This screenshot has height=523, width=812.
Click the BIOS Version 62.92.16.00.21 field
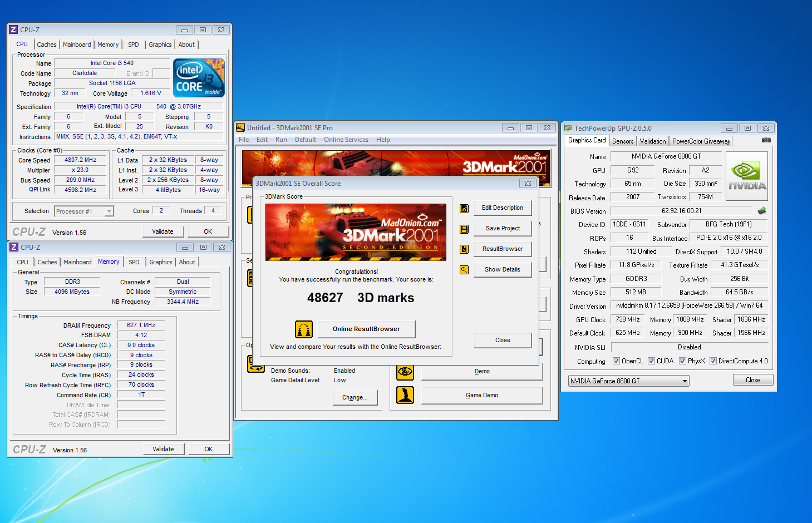pos(682,211)
